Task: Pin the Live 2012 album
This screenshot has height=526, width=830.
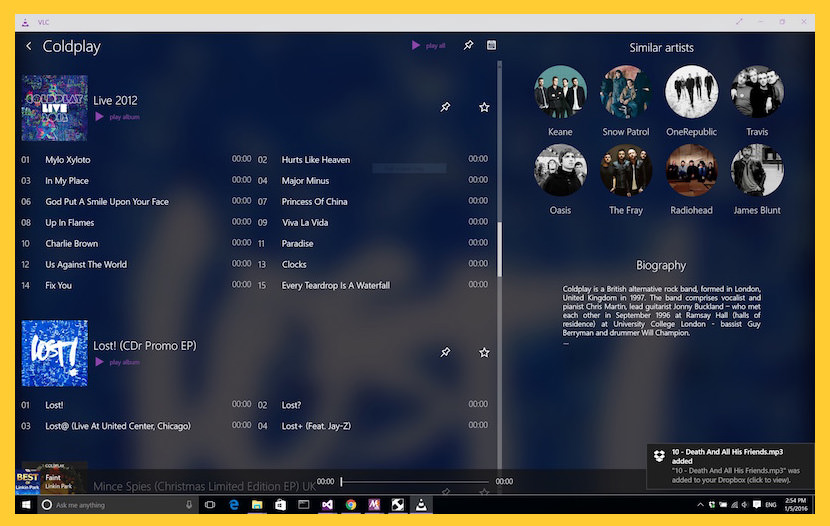Action: [445, 107]
